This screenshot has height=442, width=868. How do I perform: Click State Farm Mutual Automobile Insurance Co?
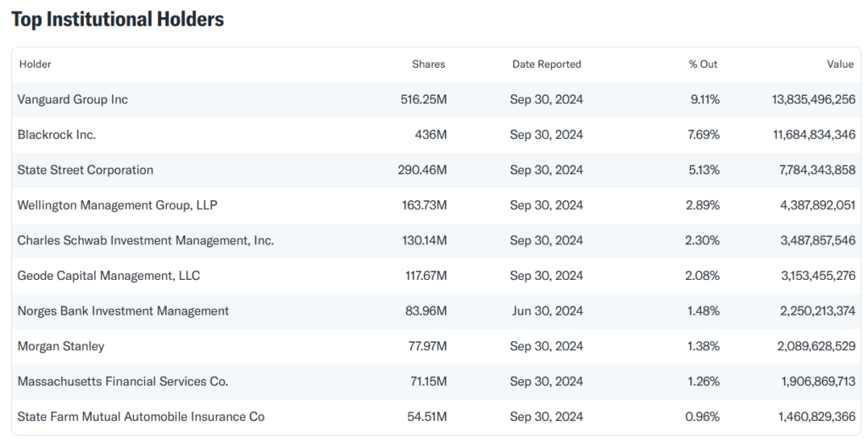point(141,417)
